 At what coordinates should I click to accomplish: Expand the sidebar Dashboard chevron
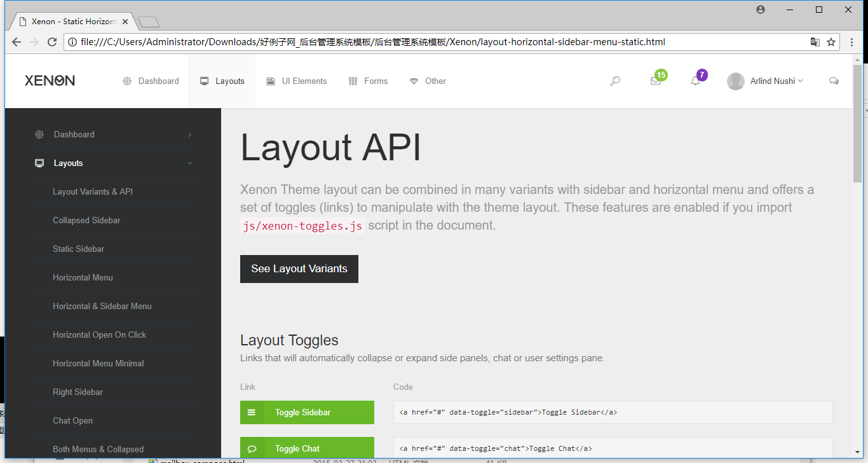point(189,135)
